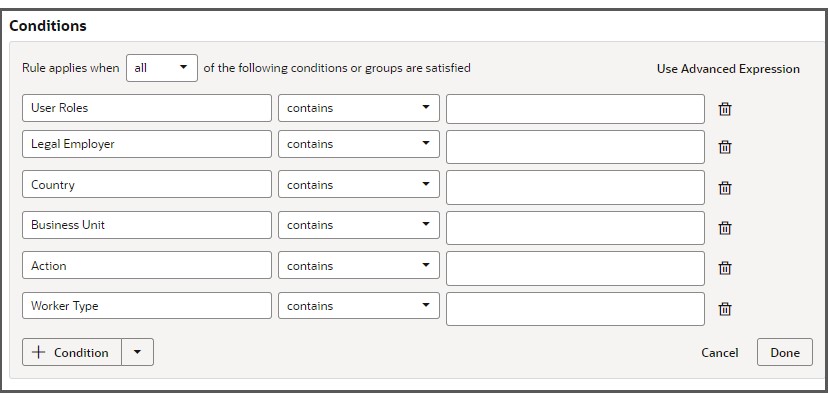The width and height of the screenshot is (828, 401).
Task: Click the Done button
Action: click(784, 352)
